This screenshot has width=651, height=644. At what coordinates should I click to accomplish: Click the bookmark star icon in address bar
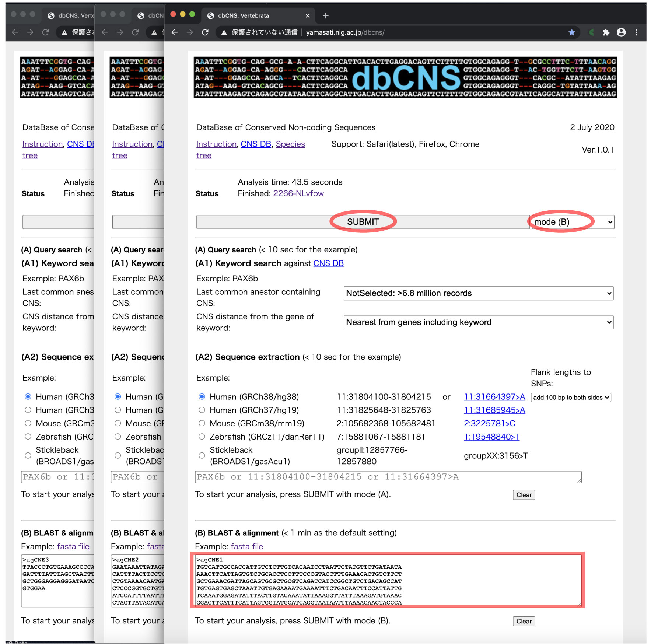[x=571, y=32]
